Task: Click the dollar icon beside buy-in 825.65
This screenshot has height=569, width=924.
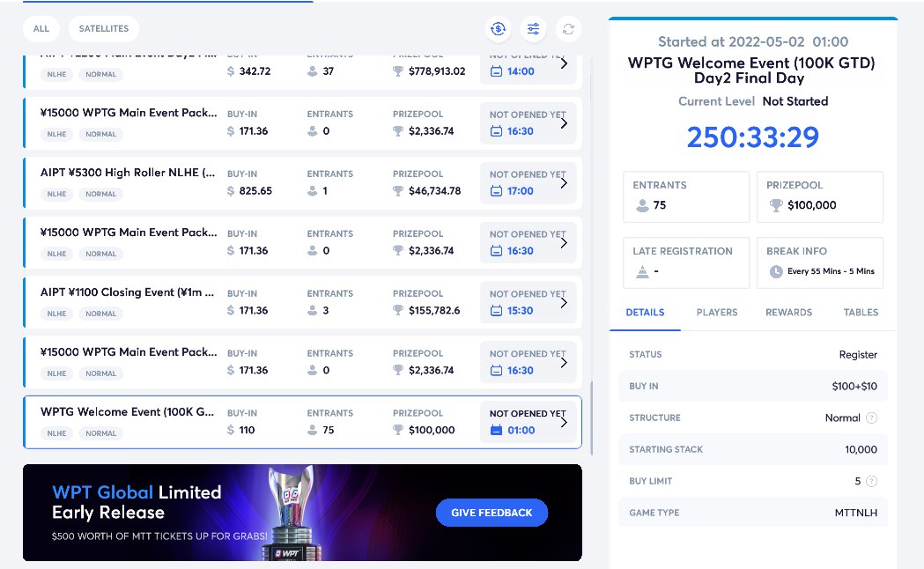Action: click(231, 191)
